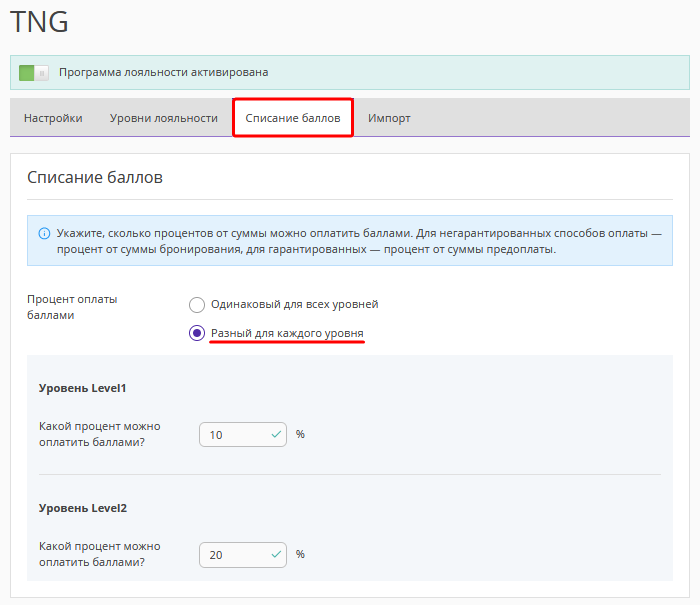
Task: Select the Одинаковый для всех уровней option
Action: (197, 305)
